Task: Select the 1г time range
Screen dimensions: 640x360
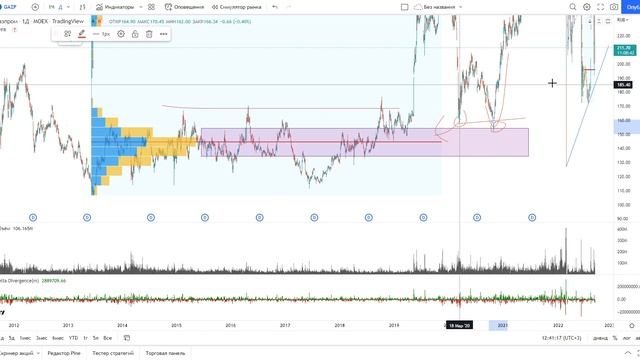Action: 86,338
